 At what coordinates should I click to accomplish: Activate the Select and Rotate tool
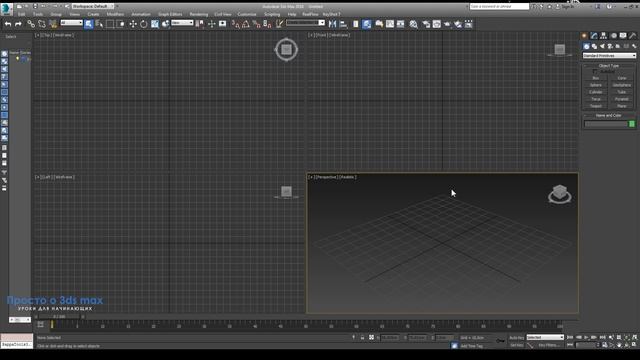point(144,24)
